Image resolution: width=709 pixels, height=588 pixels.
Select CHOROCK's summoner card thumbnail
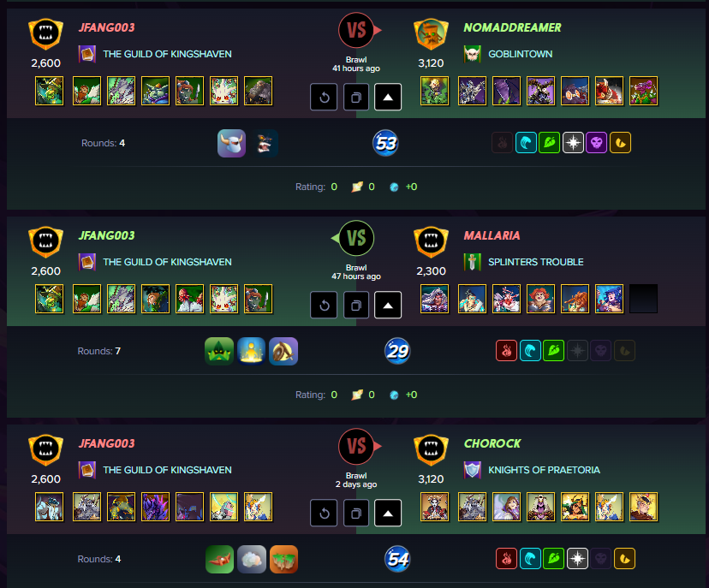[x=434, y=507]
